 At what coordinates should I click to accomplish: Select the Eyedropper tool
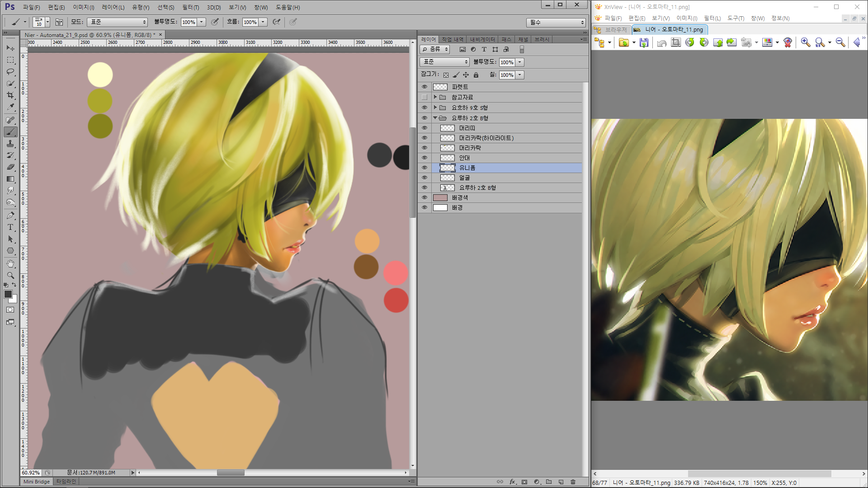[x=10, y=108]
